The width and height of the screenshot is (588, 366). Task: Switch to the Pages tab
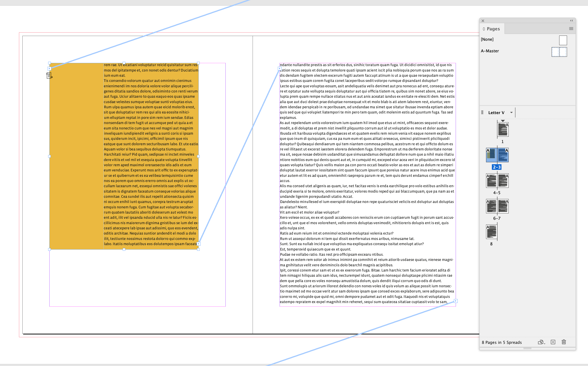pyautogui.click(x=493, y=29)
